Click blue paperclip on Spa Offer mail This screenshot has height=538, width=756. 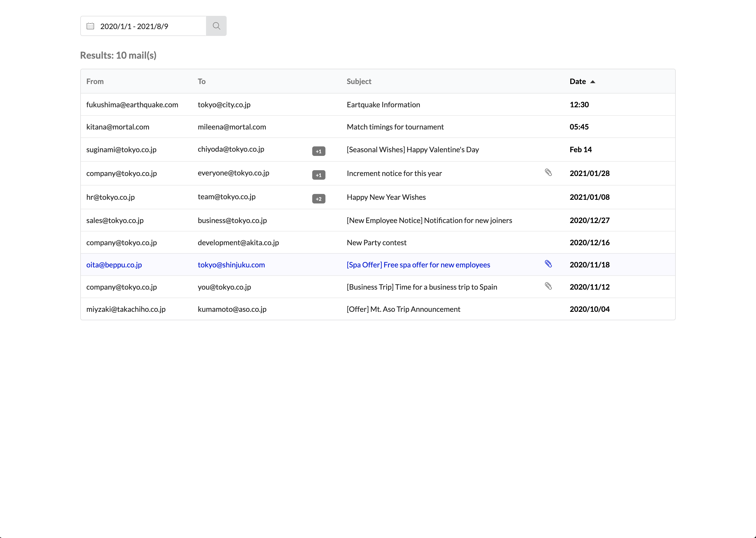point(548,264)
